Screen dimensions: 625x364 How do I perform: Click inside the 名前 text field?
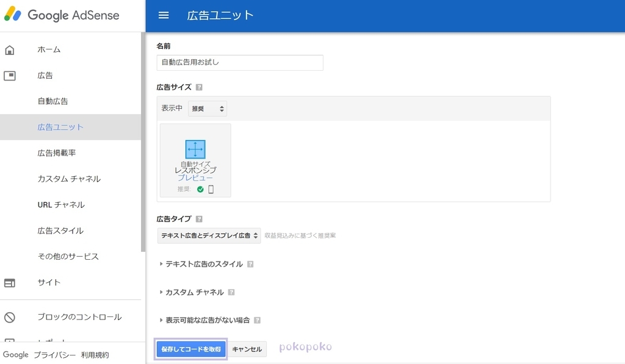click(240, 62)
